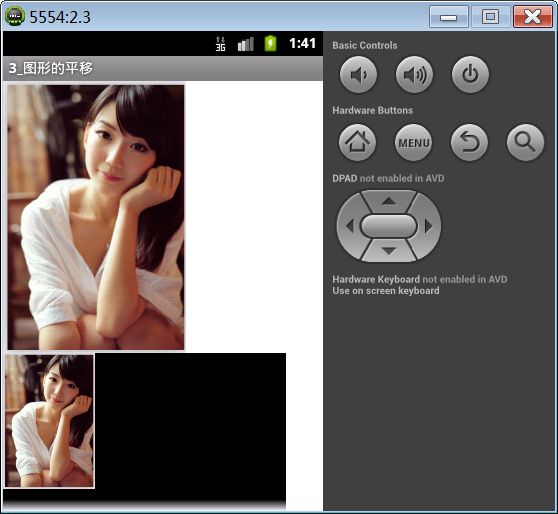This screenshot has width=558, height=514.
Task: Minimize the 5554:2.3 emulator window
Action: (448, 16)
